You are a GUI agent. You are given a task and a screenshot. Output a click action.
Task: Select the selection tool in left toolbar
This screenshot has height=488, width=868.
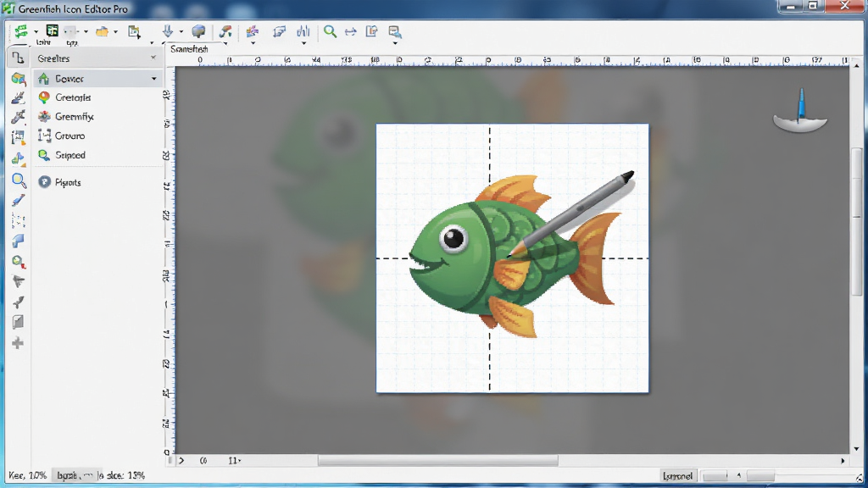point(18,58)
